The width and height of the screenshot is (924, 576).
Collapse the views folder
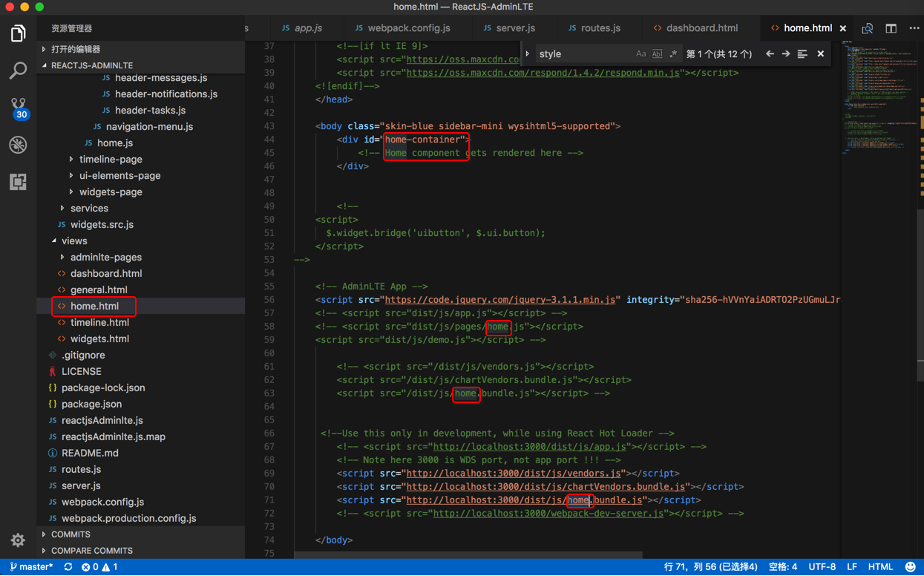(74, 240)
